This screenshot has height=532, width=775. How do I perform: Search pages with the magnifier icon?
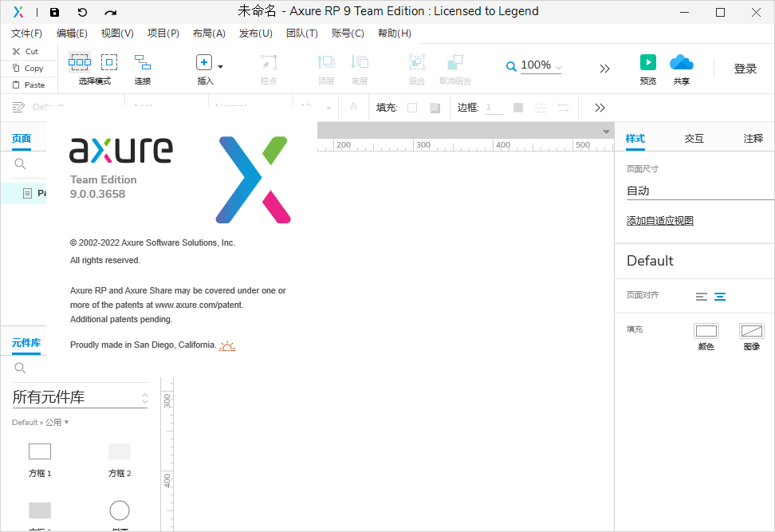(x=20, y=164)
